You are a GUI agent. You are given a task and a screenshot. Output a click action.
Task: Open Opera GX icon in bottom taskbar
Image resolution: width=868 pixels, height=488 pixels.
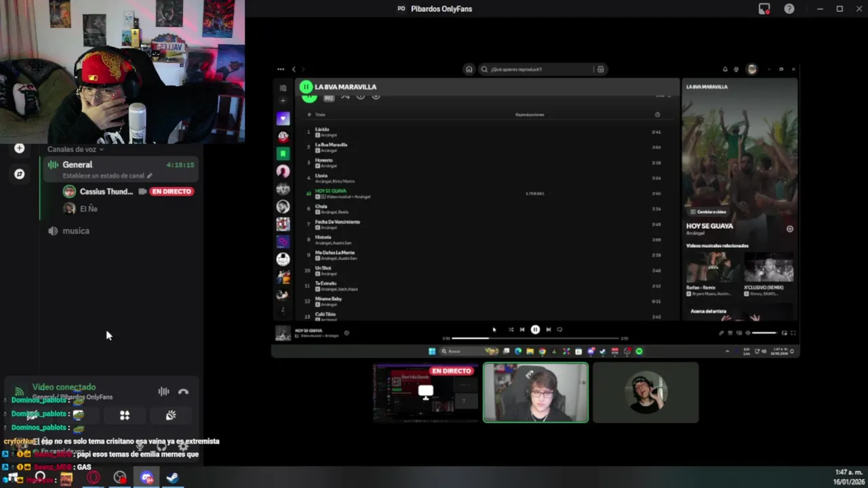[x=93, y=478]
